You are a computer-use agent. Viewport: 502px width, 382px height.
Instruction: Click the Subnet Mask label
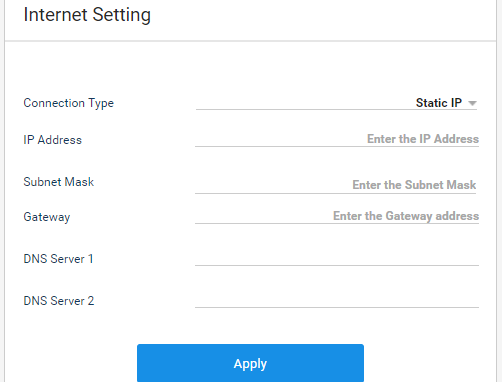[x=59, y=182]
